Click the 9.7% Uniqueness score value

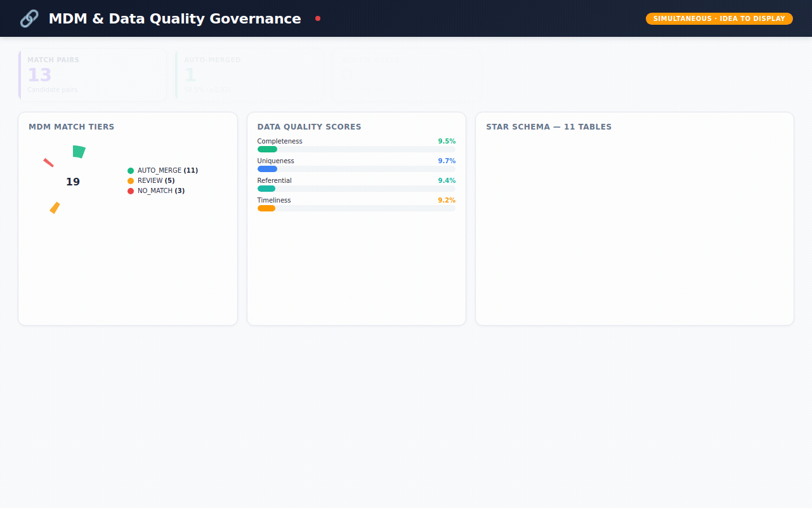tap(447, 161)
